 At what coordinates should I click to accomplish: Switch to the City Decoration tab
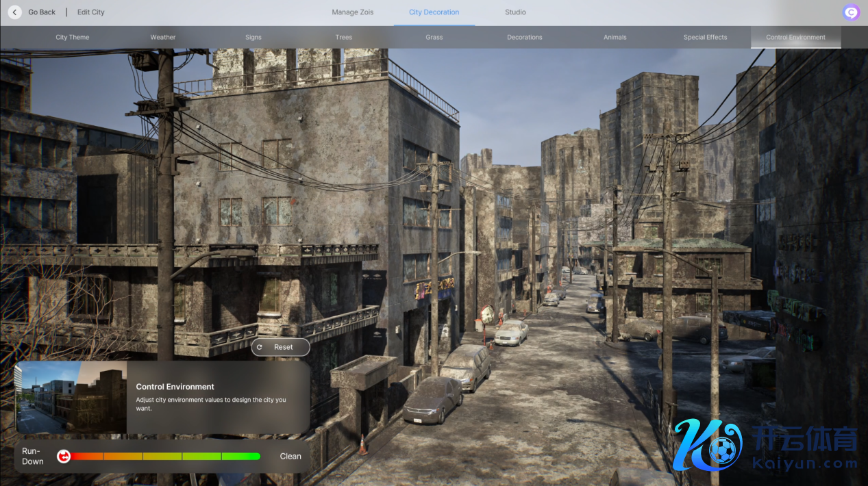pyautogui.click(x=434, y=12)
